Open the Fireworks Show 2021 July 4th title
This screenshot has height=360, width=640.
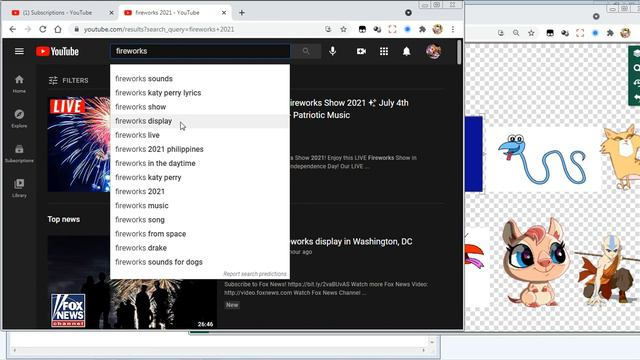click(349, 109)
